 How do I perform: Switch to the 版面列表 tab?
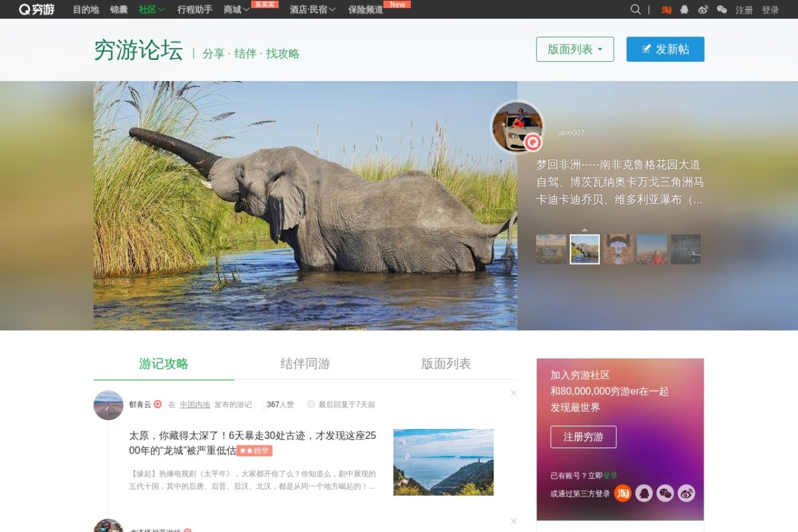(x=446, y=364)
